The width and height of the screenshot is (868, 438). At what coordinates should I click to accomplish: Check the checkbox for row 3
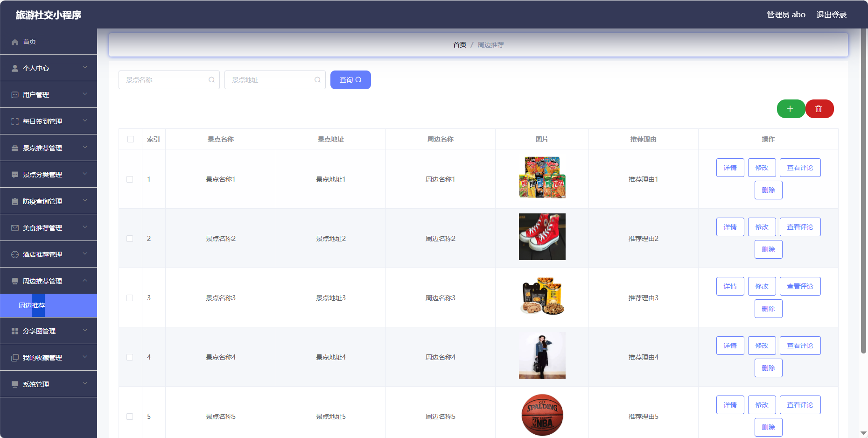click(x=130, y=298)
